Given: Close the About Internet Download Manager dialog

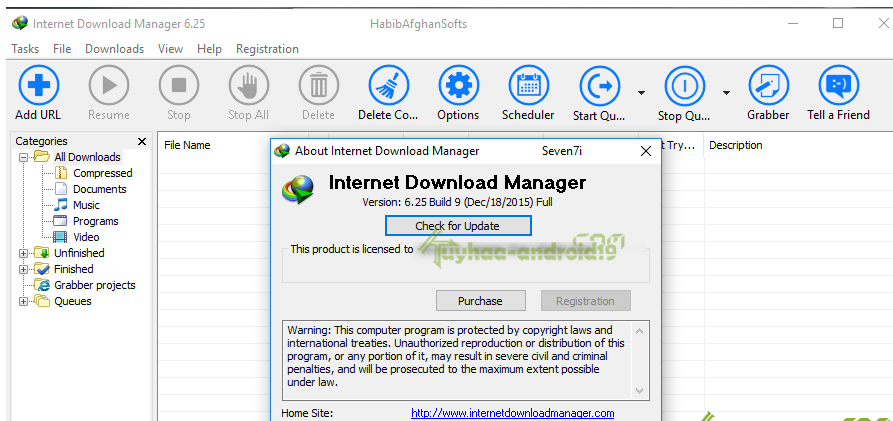Looking at the screenshot, I should 646,151.
